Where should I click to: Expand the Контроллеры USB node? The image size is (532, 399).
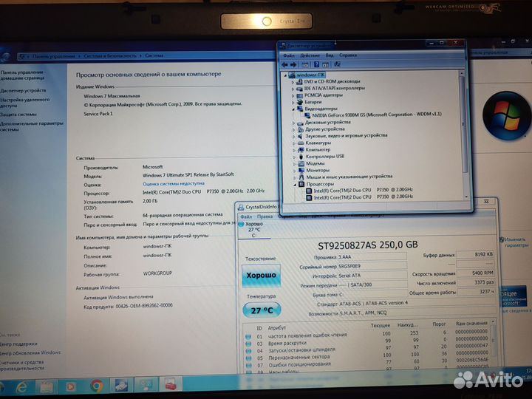tap(294, 156)
